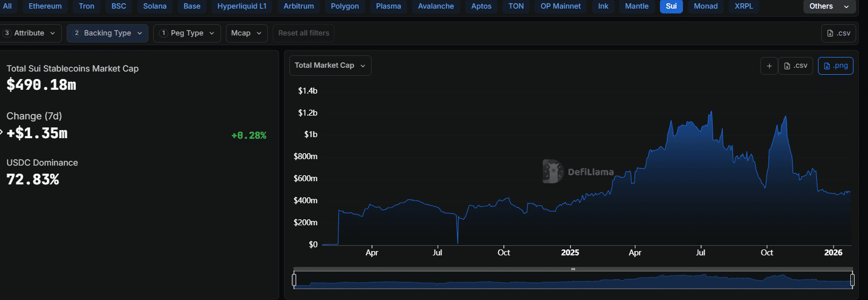Click the left handle of the range selector

click(x=294, y=280)
